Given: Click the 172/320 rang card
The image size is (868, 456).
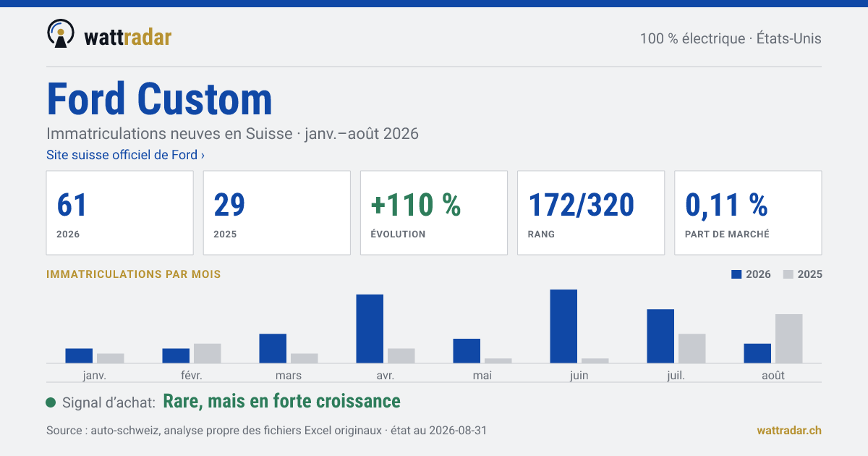Looking at the screenshot, I should [591, 213].
